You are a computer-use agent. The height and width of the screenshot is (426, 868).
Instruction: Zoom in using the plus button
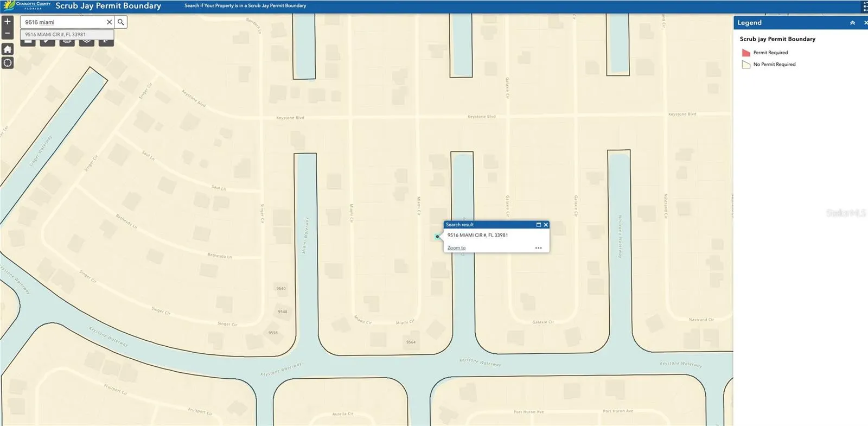point(8,22)
